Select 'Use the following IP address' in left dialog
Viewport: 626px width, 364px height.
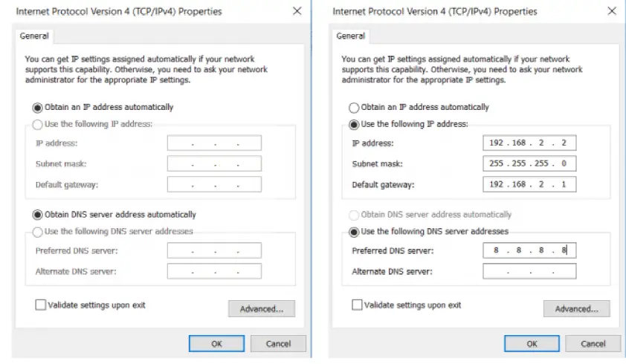pyautogui.click(x=38, y=124)
